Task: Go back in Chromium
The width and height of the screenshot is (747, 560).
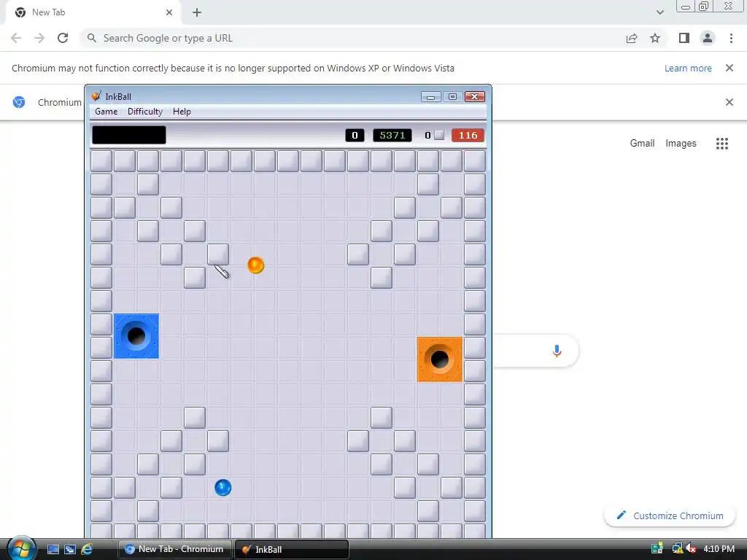Action: 16,38
